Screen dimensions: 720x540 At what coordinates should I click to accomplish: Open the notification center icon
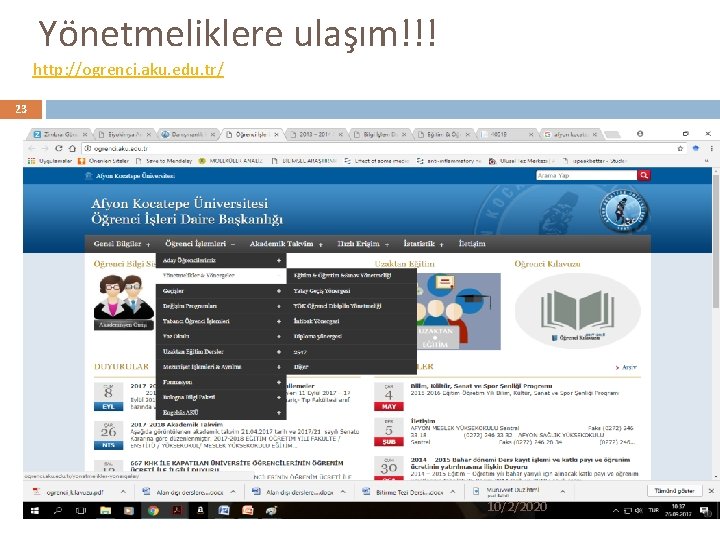[703, 510]
